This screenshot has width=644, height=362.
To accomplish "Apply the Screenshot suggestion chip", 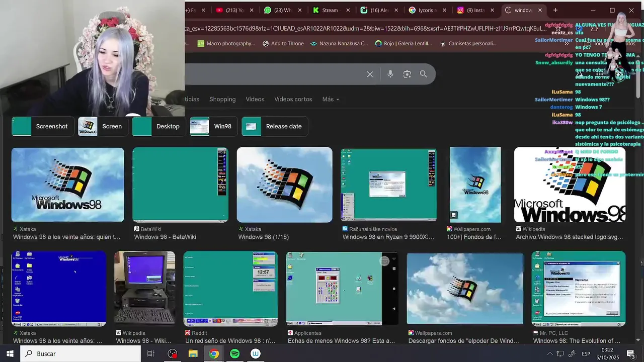I will [43, 126].
